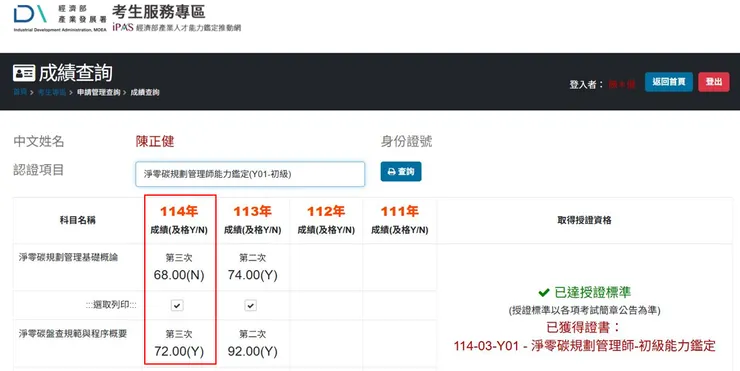Click the 已獲得證書 label
This screenshot has height=371, width=740.
(x=584, y=327)
